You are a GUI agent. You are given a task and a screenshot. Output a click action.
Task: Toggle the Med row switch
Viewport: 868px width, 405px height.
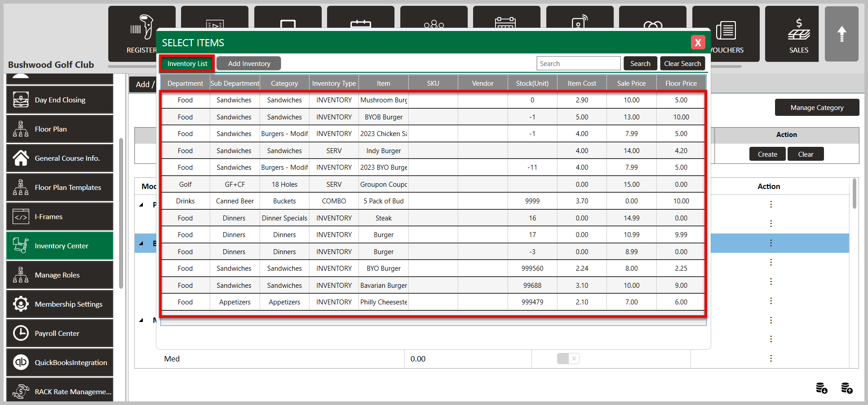[568, 358]
